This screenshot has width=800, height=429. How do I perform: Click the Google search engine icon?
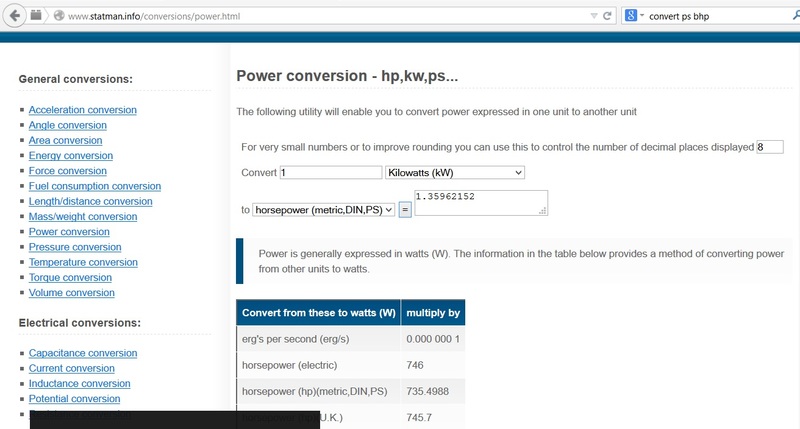pyautogui.click(x=631, y=16)
